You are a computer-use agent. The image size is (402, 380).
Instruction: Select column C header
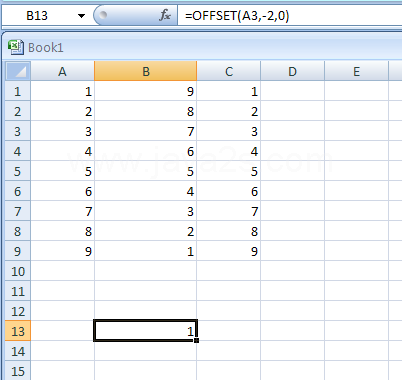click(x=229, y=71)
